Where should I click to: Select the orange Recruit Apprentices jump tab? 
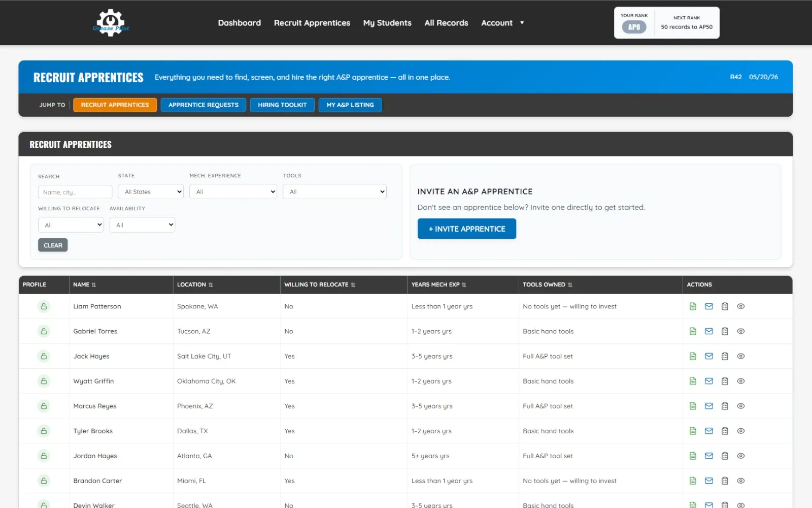[115, 105]
